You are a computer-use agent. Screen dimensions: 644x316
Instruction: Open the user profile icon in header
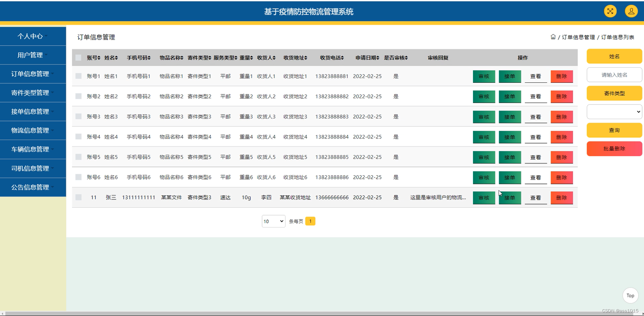point(631,11)
